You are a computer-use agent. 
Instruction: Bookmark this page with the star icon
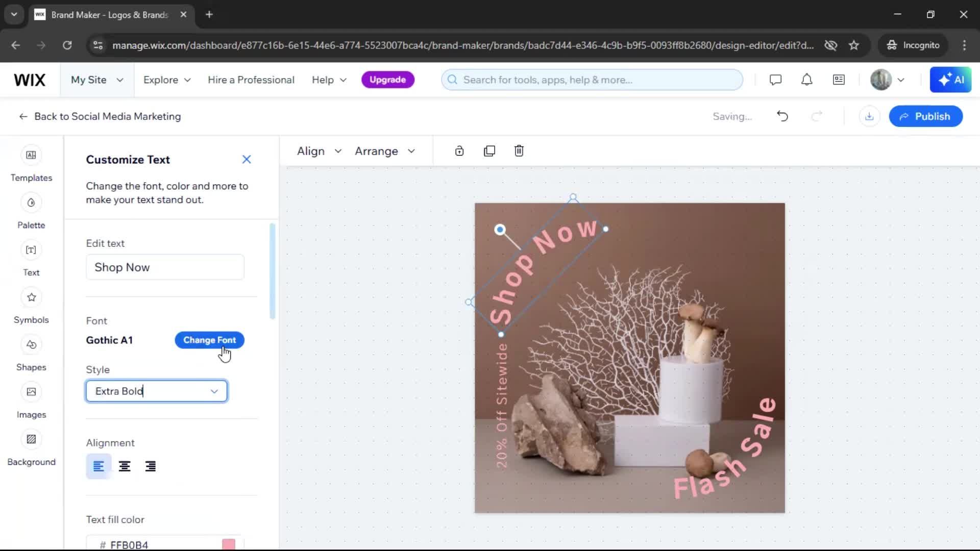[854, 45]
